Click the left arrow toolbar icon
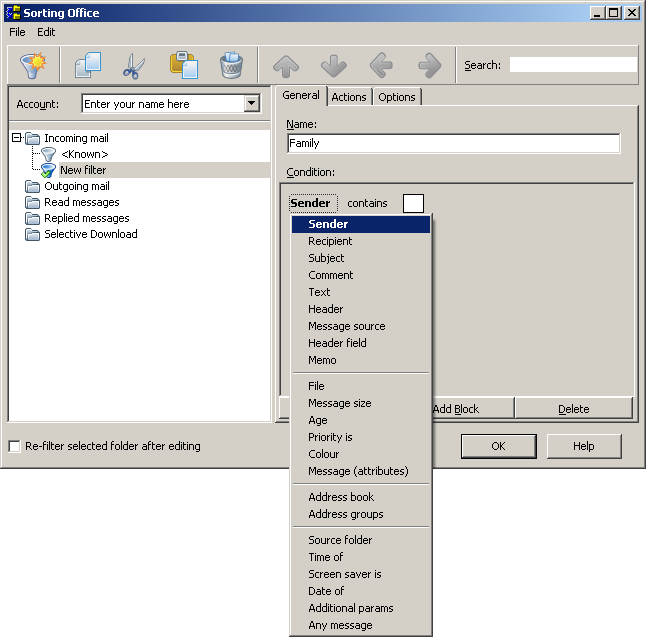Screen dimensions: 646x637 point(381,66)
